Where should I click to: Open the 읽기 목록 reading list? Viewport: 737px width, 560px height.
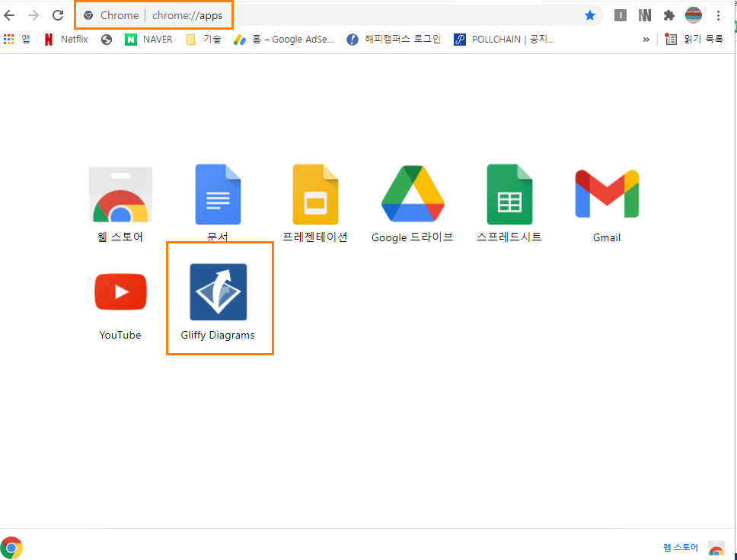point(694,40)
